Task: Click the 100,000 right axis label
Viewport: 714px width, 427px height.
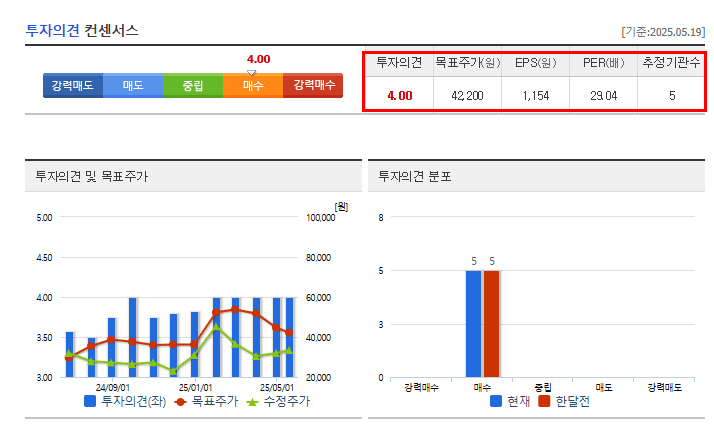Action: (320, 218)
